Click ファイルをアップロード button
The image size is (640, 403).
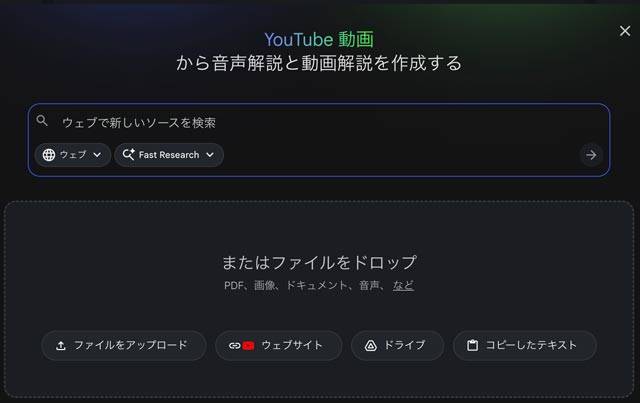click(x=124, y=346)
